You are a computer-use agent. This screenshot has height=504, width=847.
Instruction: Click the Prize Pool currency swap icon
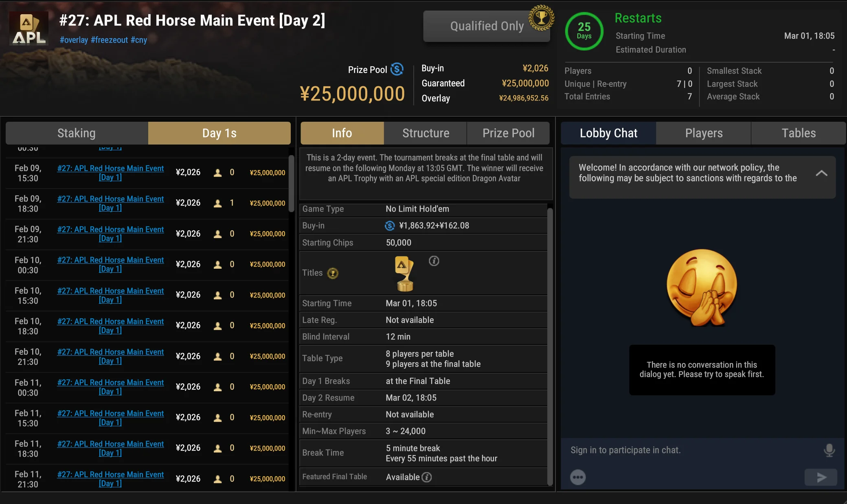pyautogui.click(x=397, y=69)
